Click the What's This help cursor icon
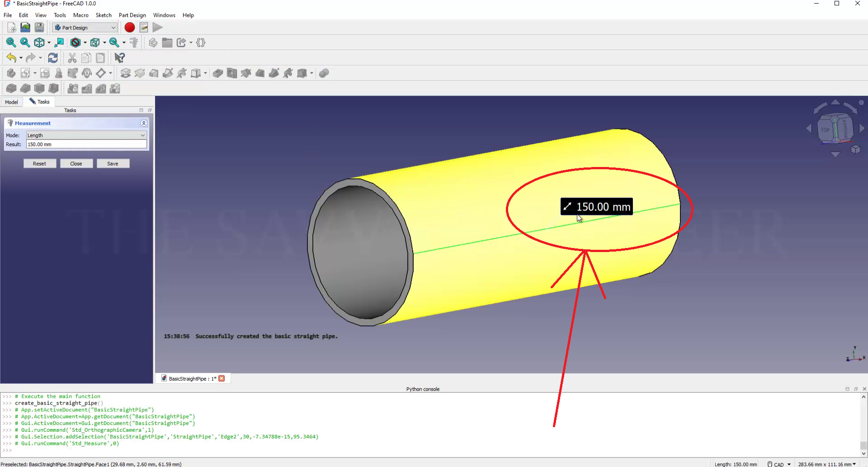This screenshot has height=467, width=868. 119,58
